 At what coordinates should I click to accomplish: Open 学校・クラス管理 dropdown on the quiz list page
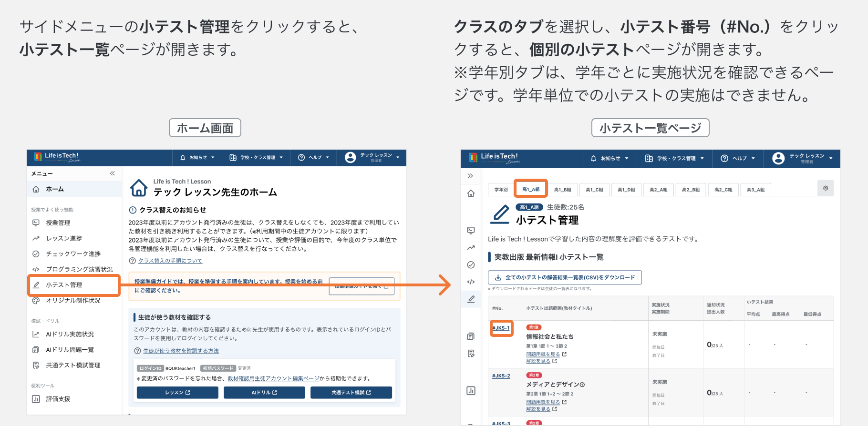coord(674,158)
